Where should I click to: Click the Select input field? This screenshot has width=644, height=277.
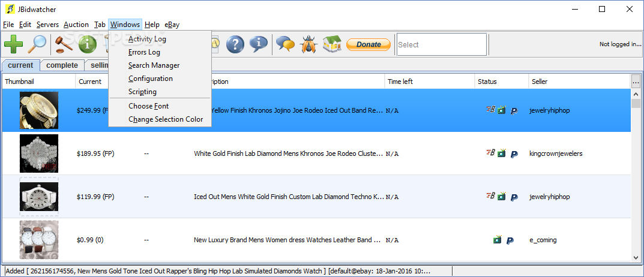[442, 44]
